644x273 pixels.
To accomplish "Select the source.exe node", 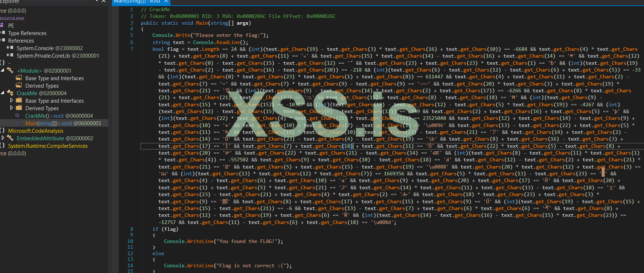I will (x=12, y=18).
